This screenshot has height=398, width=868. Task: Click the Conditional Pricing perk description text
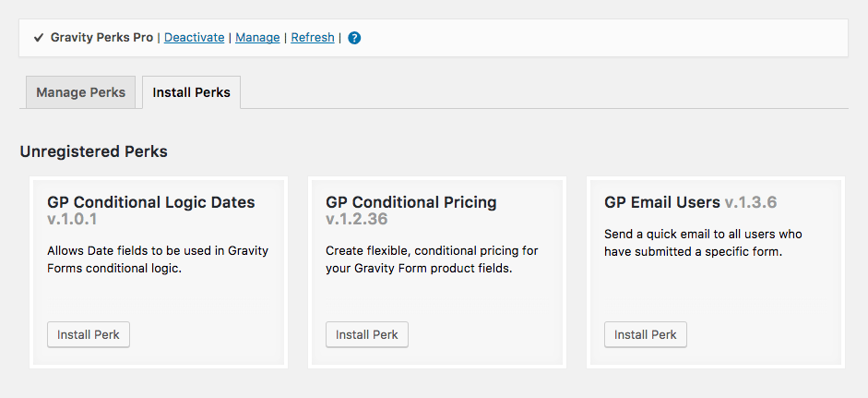(x=432, y=259)
